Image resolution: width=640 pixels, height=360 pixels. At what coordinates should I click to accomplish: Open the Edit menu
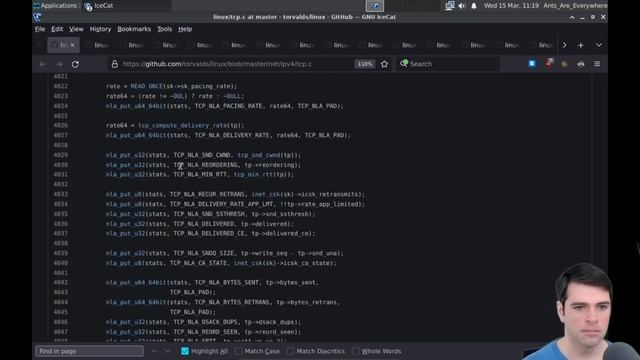pyautogui.click(x=57, y=29)
